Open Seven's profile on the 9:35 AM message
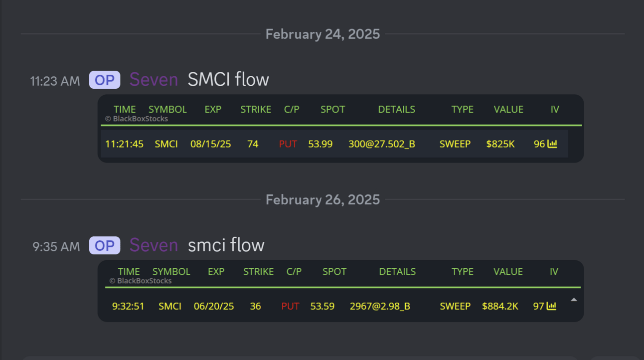The width and height of the screenshot is (644, 360). [154, 245]
